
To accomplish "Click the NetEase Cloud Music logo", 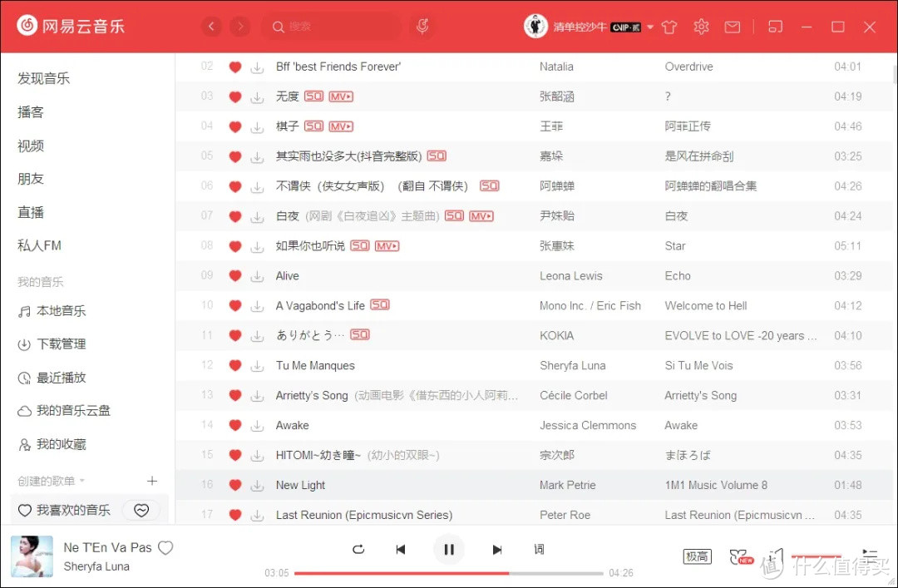I will [70, 26].
